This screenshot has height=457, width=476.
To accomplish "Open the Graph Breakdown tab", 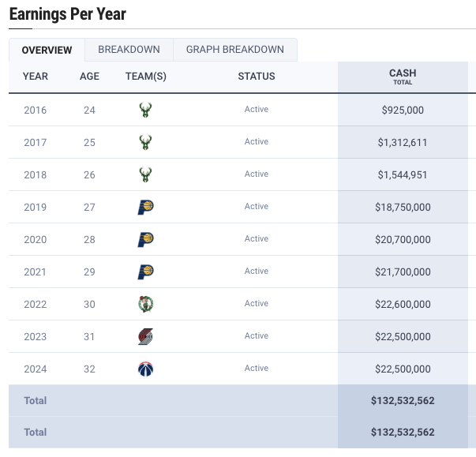I will pos(234,50).
